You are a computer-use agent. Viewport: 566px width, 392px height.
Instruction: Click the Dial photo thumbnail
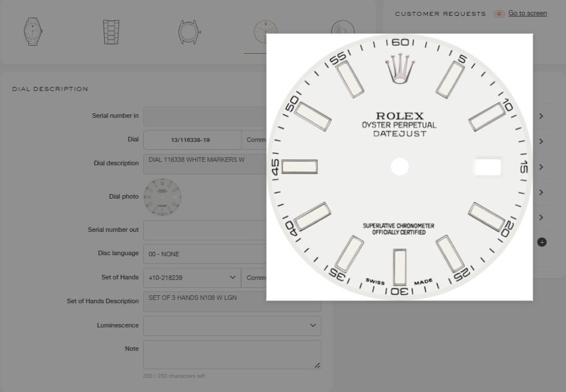(162, 197)
